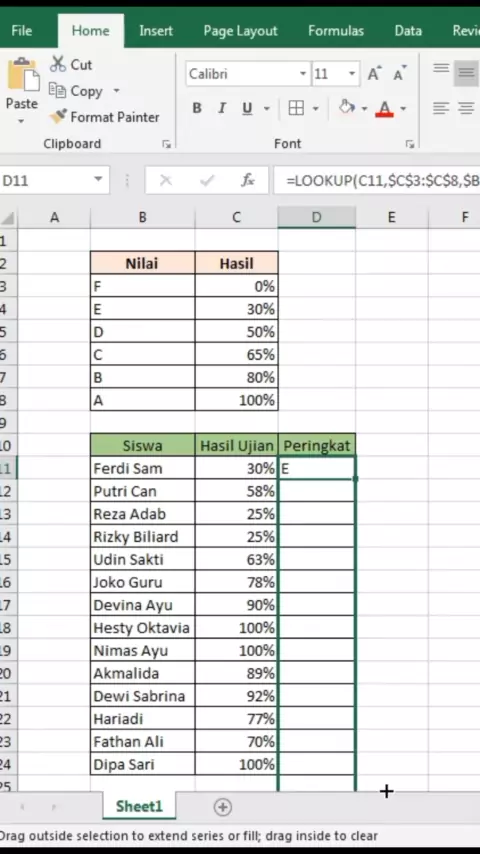Click the Copy icon in Clipboard
Screen dimensions: 480x854
click(57, 90)
